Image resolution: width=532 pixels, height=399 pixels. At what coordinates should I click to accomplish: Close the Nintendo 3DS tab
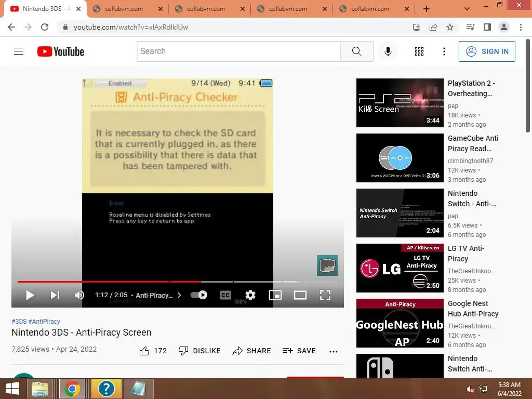(78, 9)
